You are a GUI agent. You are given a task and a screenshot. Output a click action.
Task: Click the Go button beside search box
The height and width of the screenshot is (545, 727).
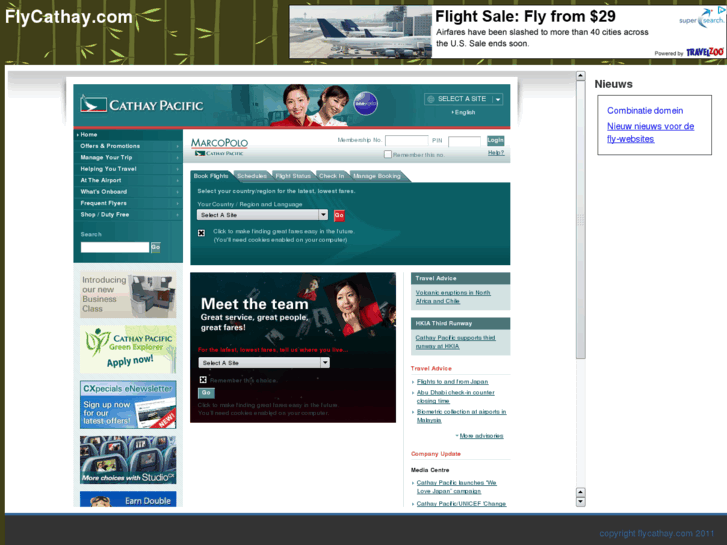point(156,247)
